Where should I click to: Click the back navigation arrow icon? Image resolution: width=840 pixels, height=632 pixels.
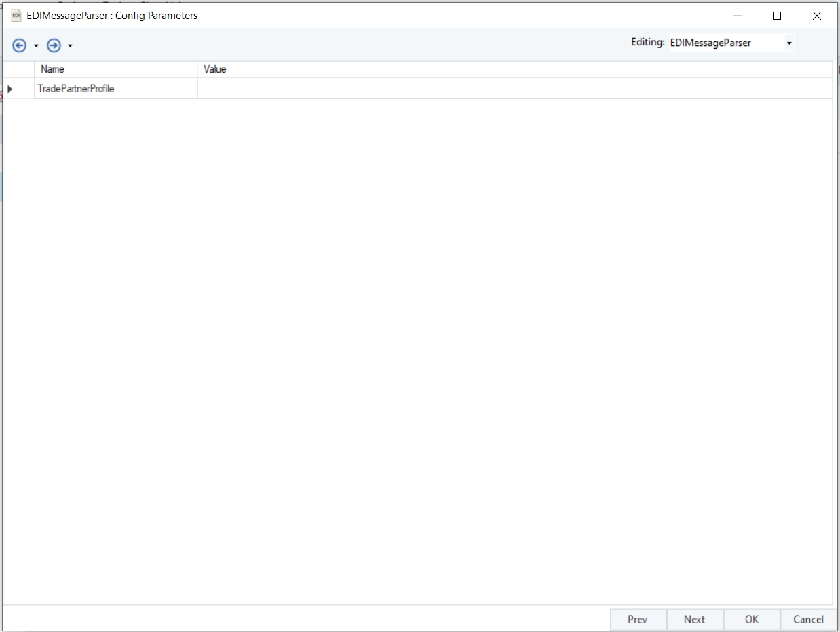(x=20, y=45)
